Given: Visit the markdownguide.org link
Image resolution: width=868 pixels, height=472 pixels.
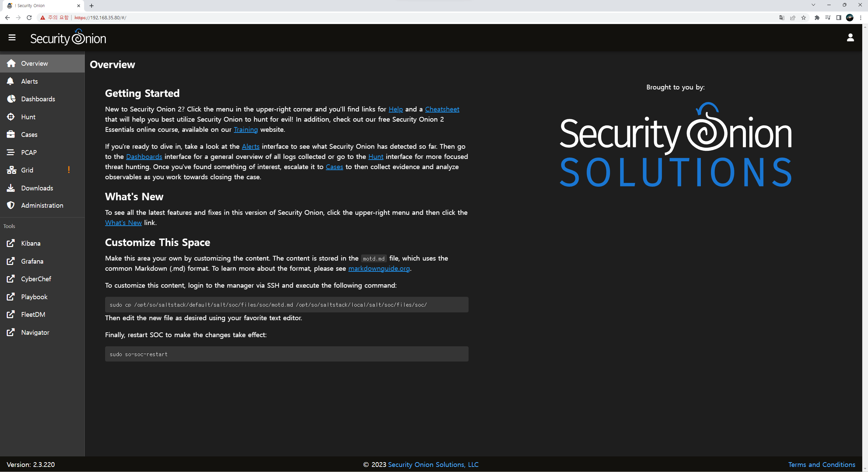Looking at the screenshot, I should click(x=379, y=268).
